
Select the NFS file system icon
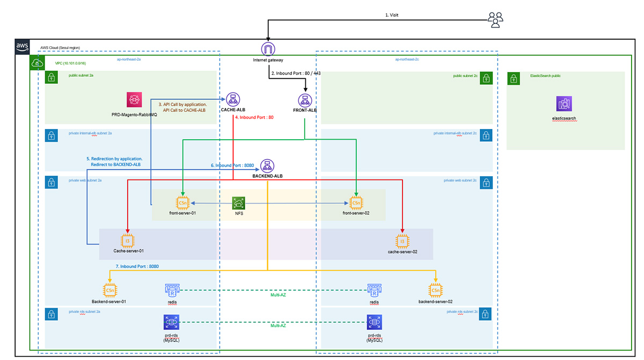239,203
